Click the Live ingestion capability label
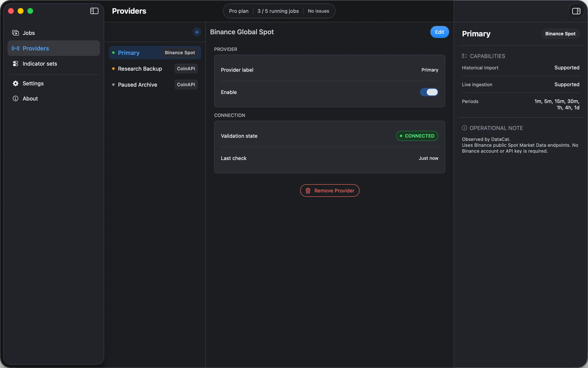 point(477,85)
